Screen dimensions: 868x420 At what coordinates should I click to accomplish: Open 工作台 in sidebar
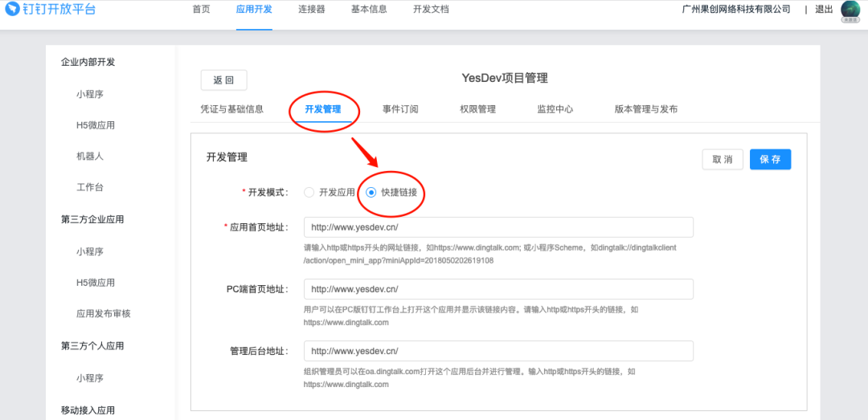pos(90,187)
